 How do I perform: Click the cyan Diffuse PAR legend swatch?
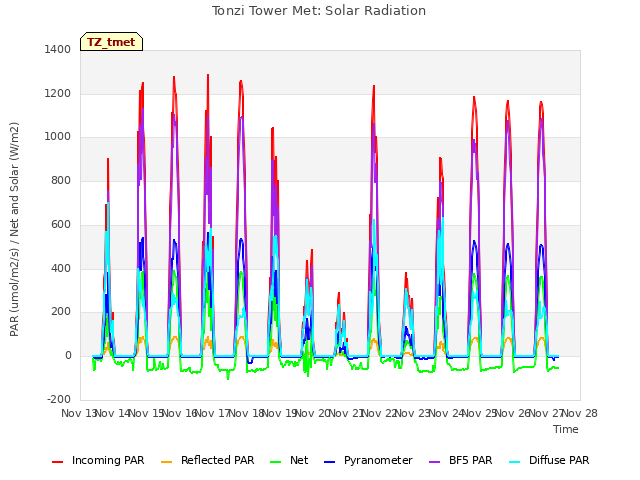tap(515, 462)
